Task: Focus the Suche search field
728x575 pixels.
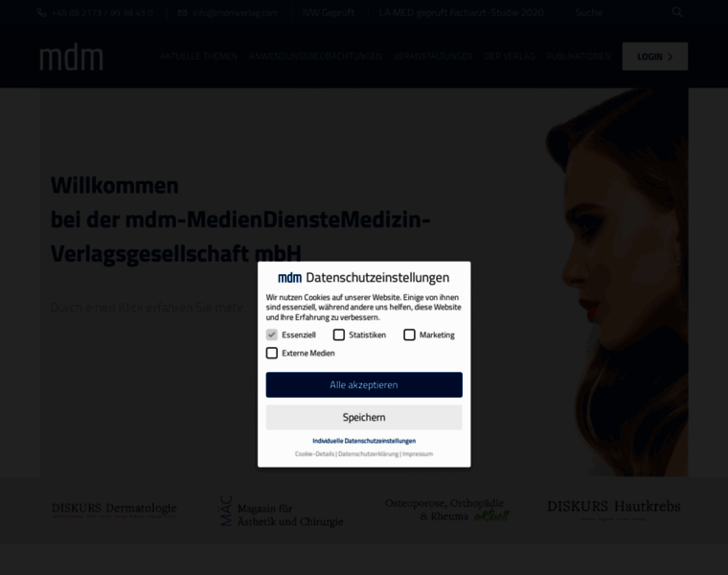Action: [618, 12]
